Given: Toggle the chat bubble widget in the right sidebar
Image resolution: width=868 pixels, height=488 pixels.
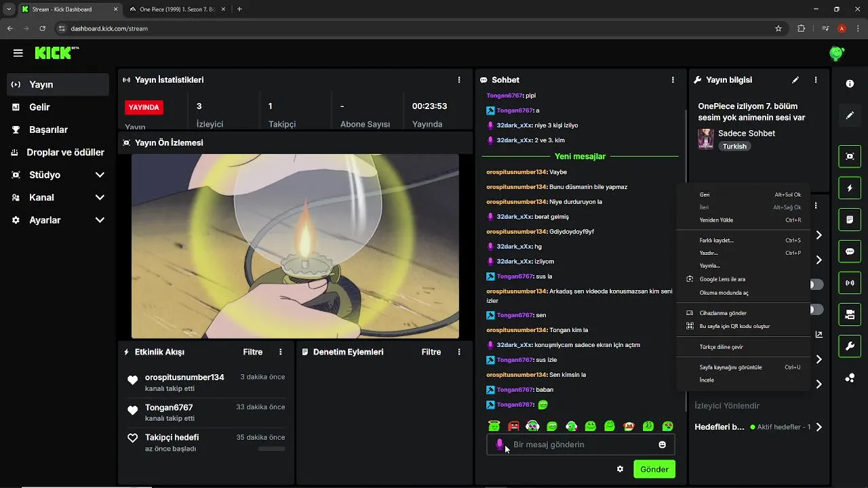Looking at the screenshot, I should (x=850, y=251).
